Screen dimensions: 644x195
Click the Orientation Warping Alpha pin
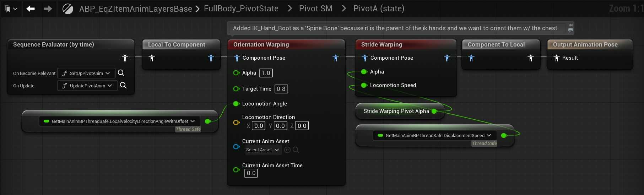pos(236,73)
